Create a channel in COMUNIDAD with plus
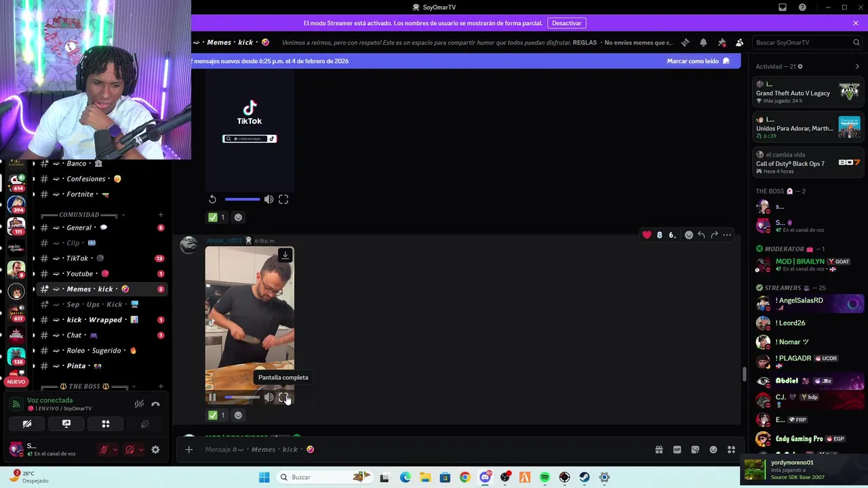 (161, 215)
